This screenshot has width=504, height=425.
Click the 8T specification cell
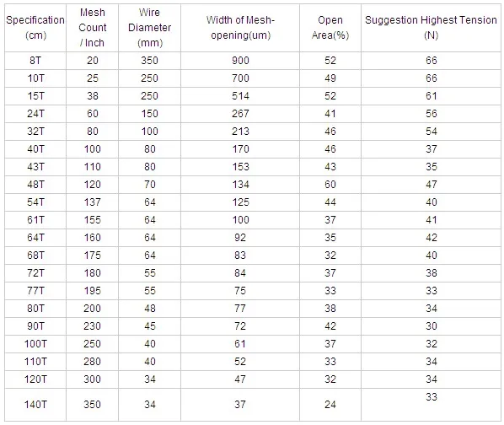tap(35, 61)
